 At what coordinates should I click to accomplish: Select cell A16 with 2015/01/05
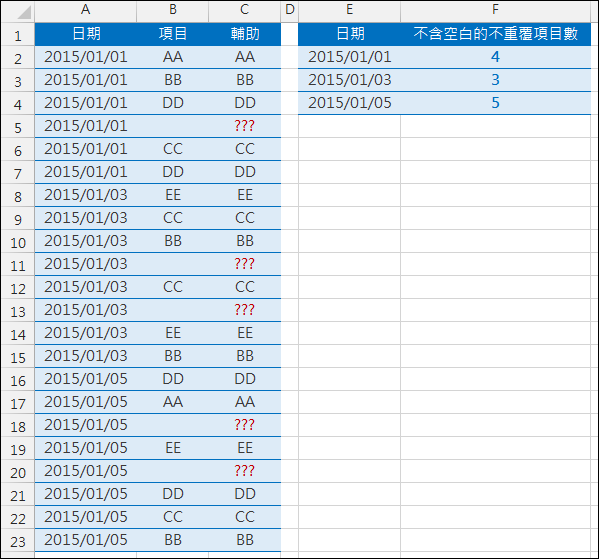point(86,379)
